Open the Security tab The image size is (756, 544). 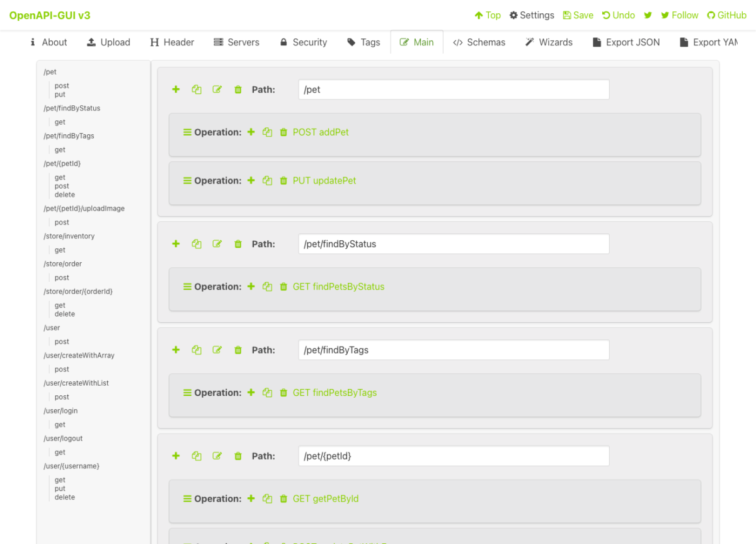tap(303, 42)
